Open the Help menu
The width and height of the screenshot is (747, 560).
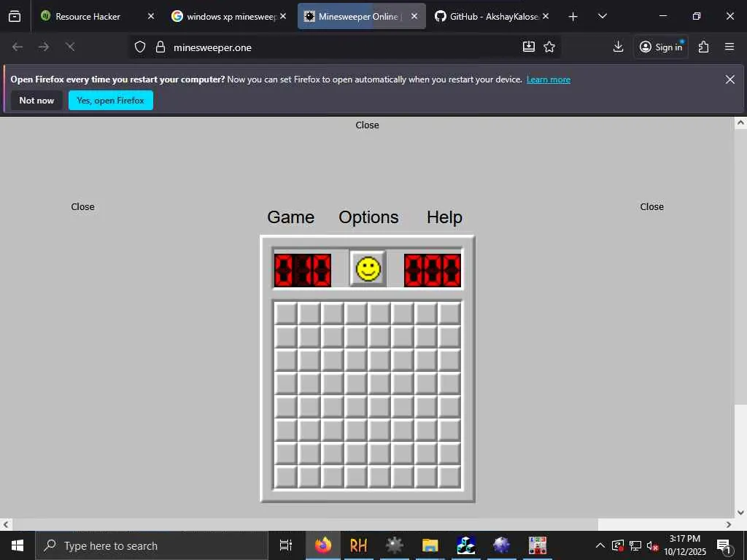[x=444, y=217]
